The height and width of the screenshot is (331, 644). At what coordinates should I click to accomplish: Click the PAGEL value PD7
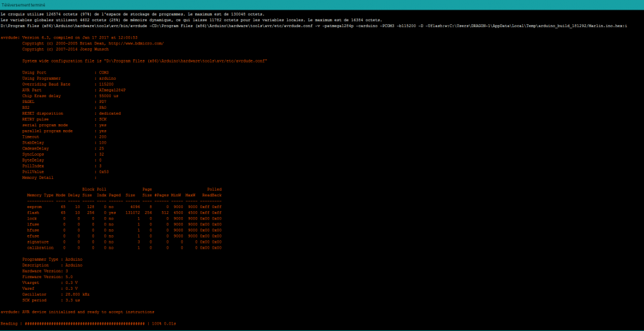[102, 102]
